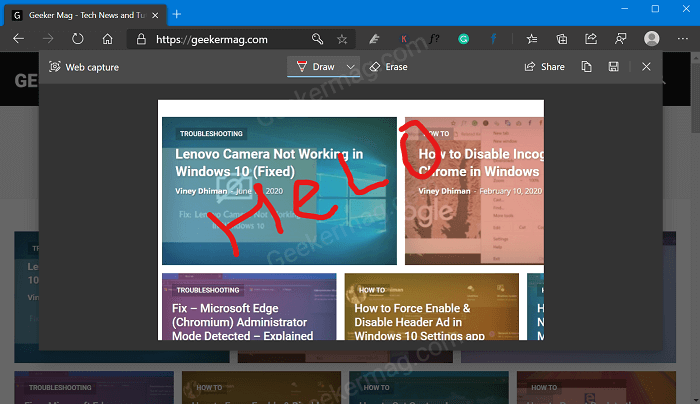Viewport: 700px width, 404px height.
Task: Save the web capture image
Action: [613, 67]
